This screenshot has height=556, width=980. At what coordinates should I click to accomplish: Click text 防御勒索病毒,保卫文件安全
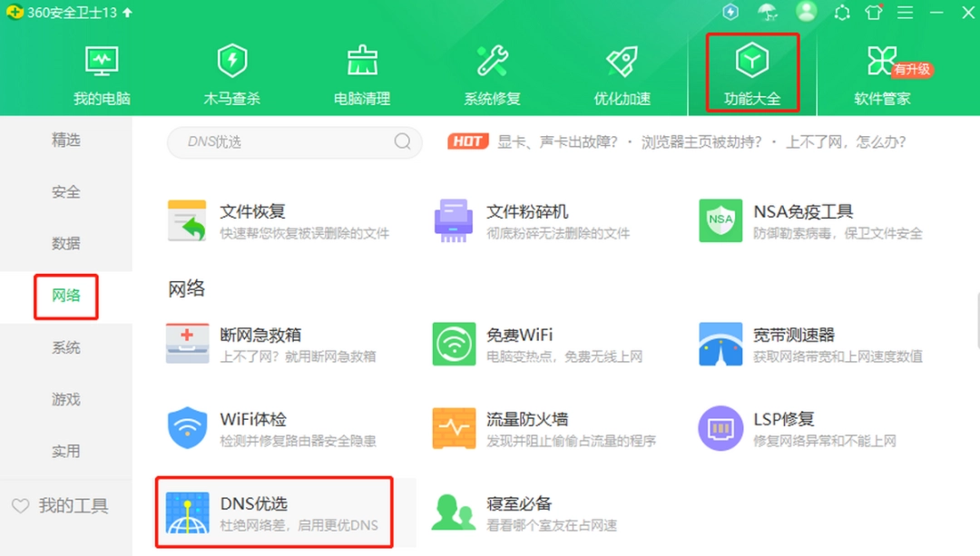pyautogui.click(x=838, y=234)
